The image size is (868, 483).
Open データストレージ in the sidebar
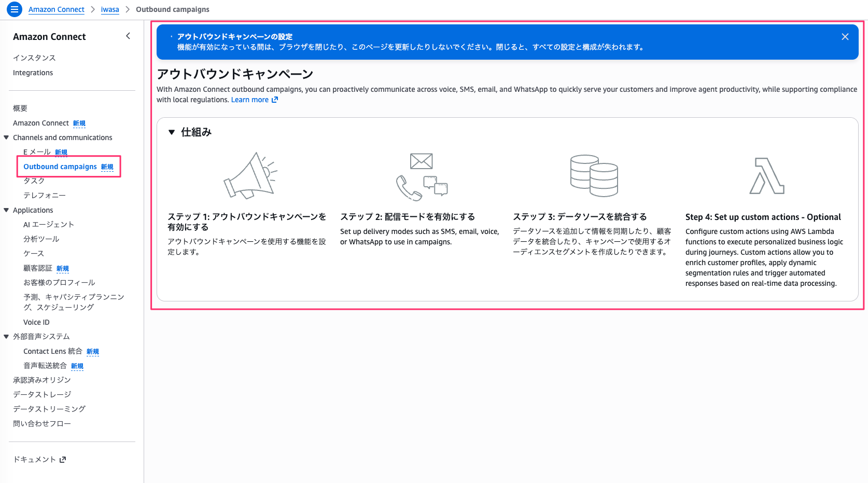[42, 394]
